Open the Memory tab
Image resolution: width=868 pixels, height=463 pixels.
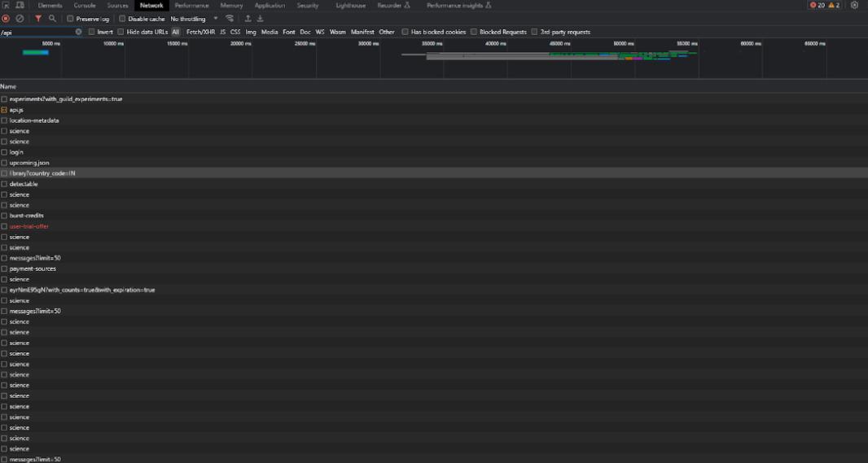[x=231, y=6]
